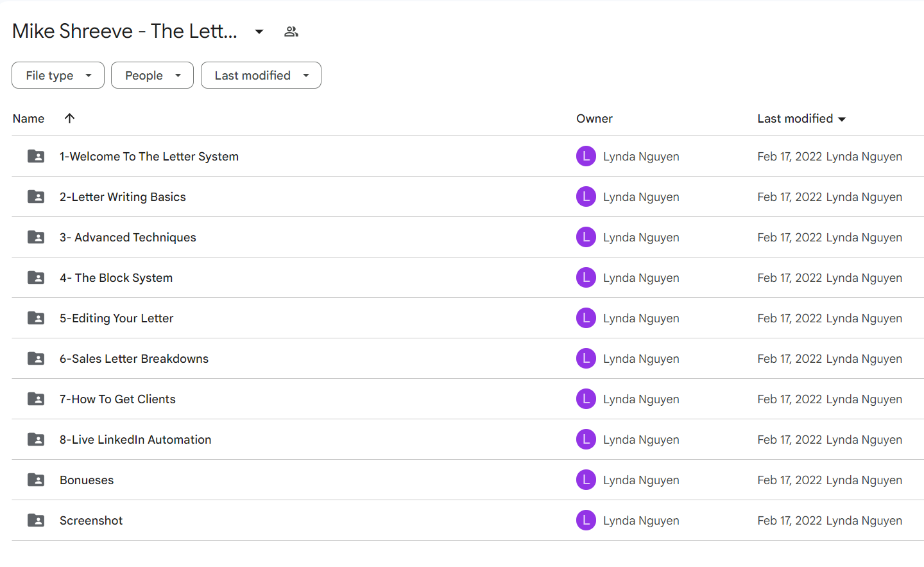Click modified date in 7-How To Get Clients row
924x567 pixels.
click(789, 399)
